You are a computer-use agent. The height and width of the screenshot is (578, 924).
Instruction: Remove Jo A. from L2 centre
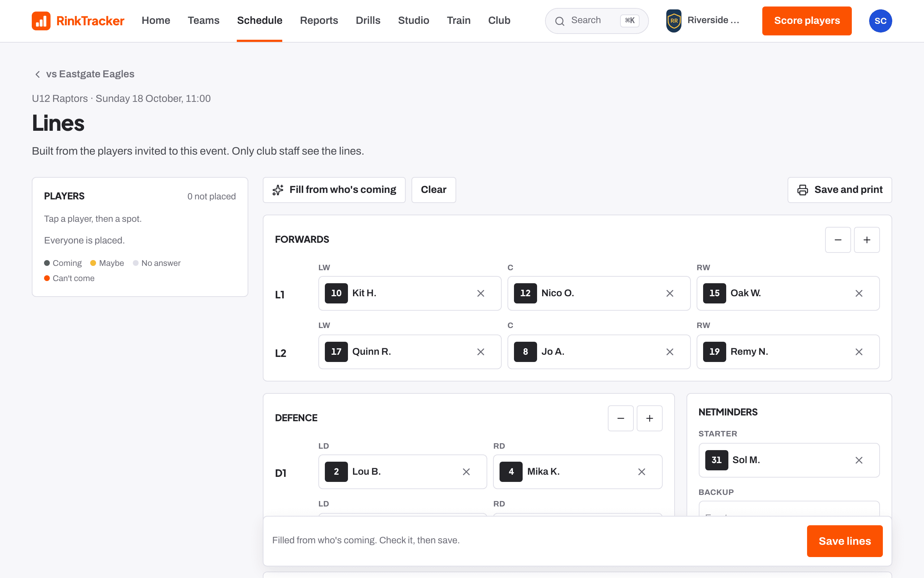(x=670, y=352)
